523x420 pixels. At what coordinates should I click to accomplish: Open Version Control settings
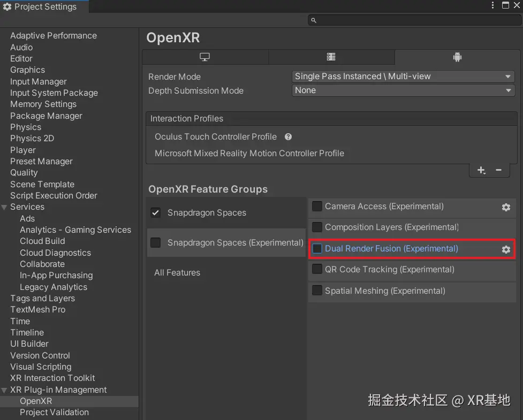40,356
